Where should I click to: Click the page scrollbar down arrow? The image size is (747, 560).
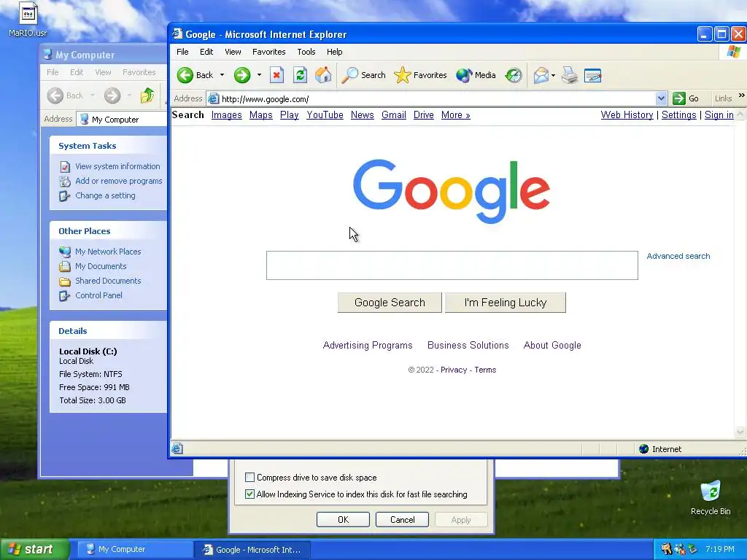click(740, 432)
